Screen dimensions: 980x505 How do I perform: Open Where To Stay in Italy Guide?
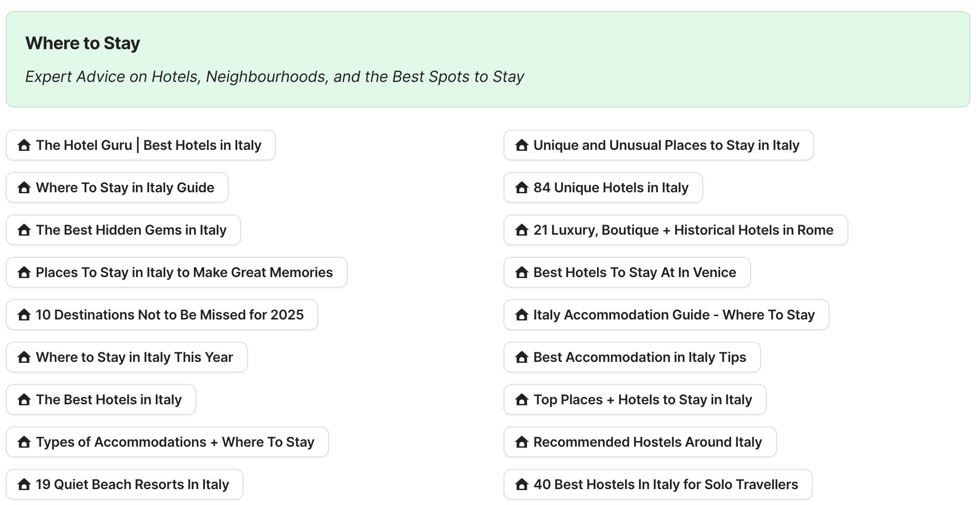(x=125, y=187)
